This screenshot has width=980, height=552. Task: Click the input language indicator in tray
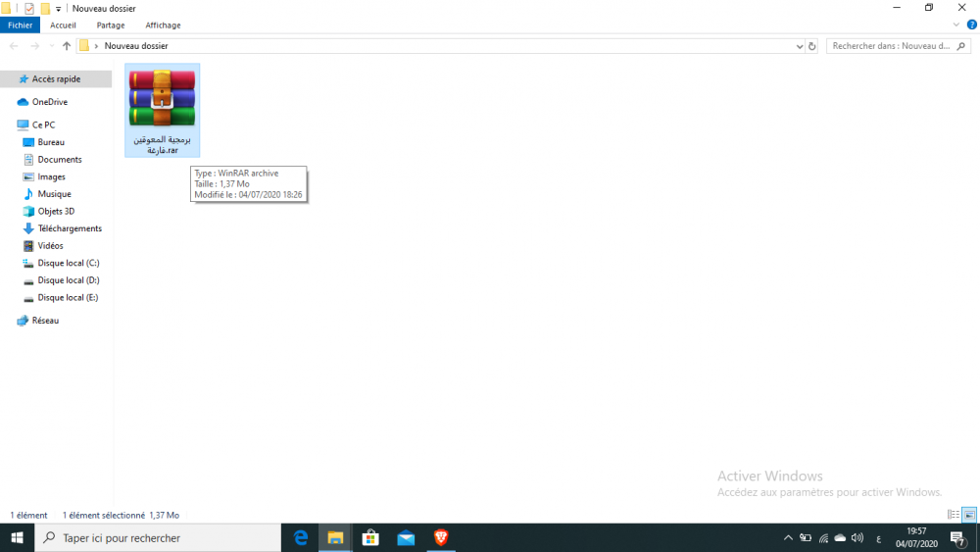(879, 538)
